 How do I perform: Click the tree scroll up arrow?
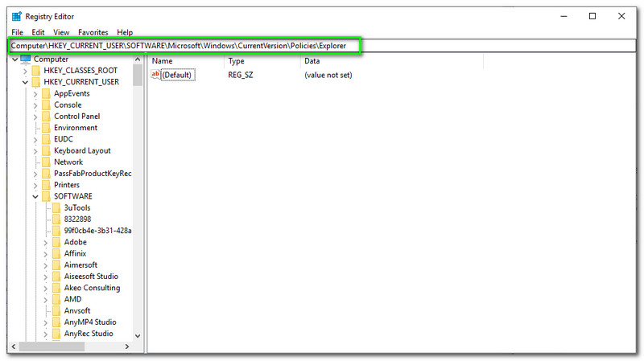point(138,59)
